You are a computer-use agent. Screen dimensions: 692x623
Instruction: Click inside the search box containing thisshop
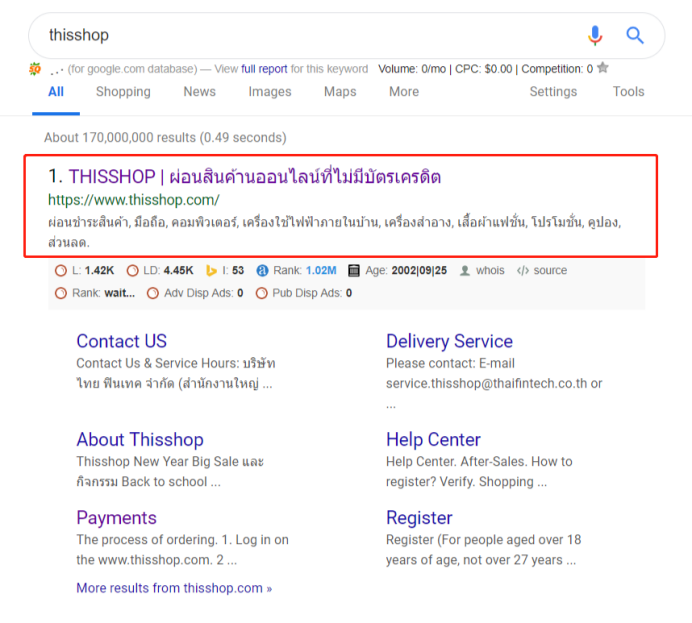point(300,36)
